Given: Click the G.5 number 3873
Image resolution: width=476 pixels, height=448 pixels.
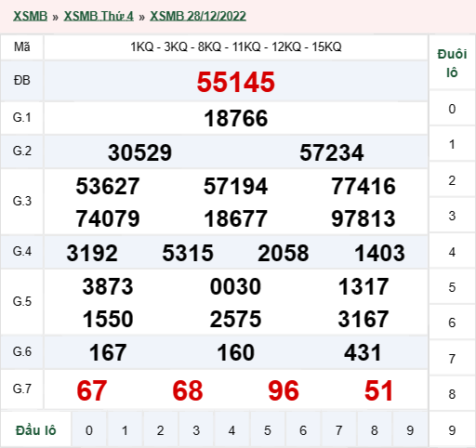Looking at the screenshot, I should tap(108, 286).
